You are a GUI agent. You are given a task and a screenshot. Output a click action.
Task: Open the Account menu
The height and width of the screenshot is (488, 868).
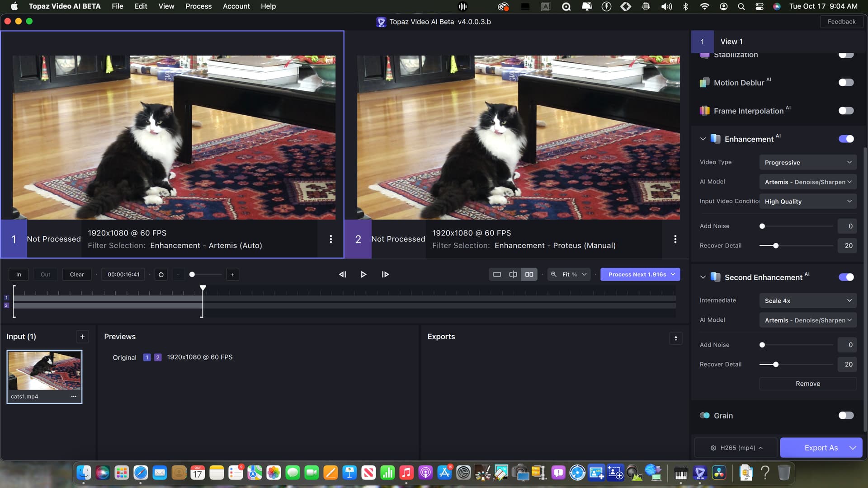click(x=236, y=6)
